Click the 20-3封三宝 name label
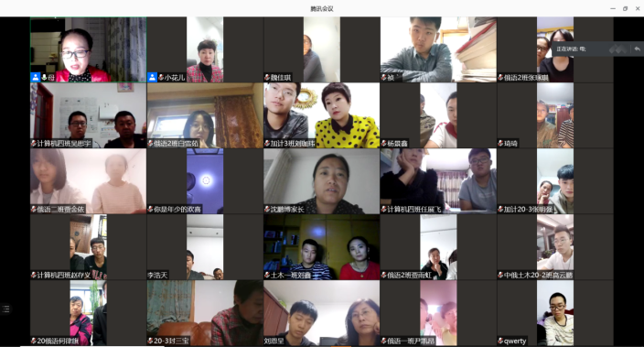Image resolution: width=644 pixels, height=347 pixels. (171, 341)
